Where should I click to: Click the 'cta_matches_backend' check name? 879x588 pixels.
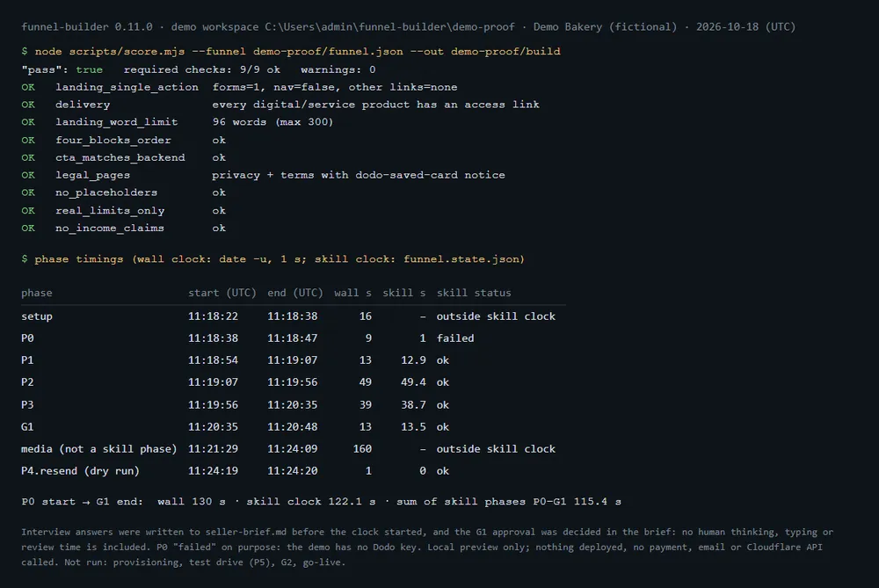tap(120, 157)
